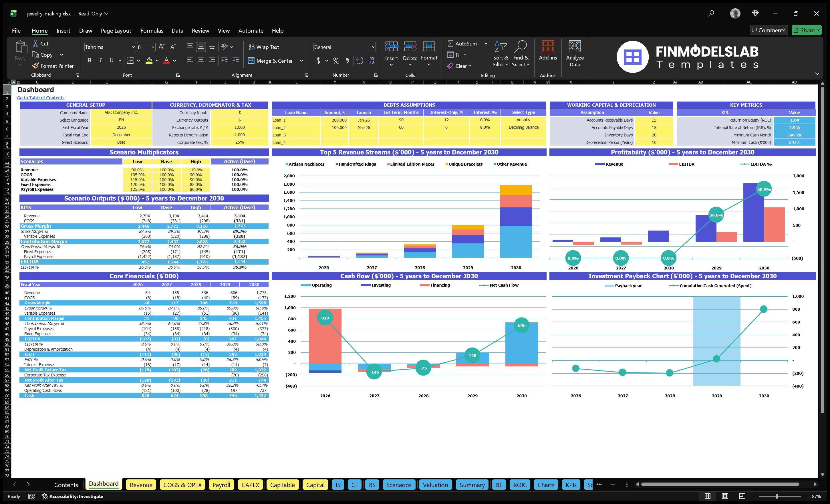Launch Analyze Data

[575, 54]
